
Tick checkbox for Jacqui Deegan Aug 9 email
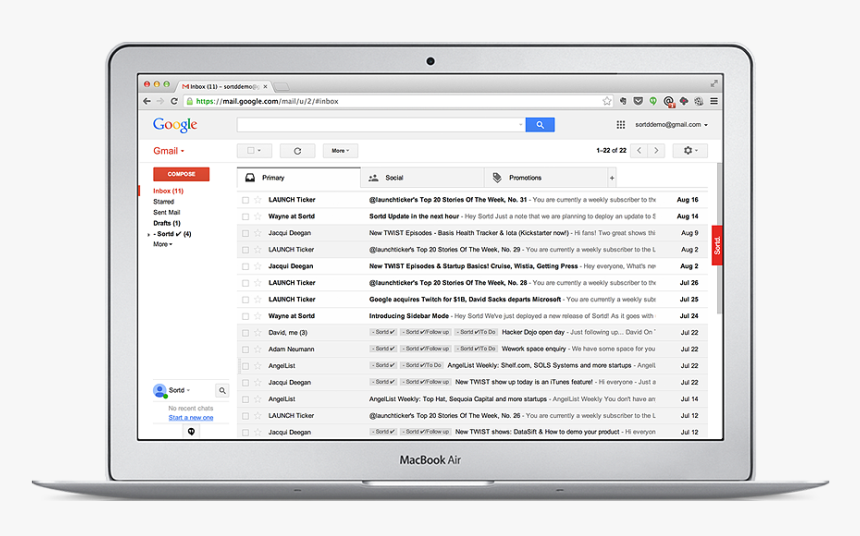pos(245,233)
